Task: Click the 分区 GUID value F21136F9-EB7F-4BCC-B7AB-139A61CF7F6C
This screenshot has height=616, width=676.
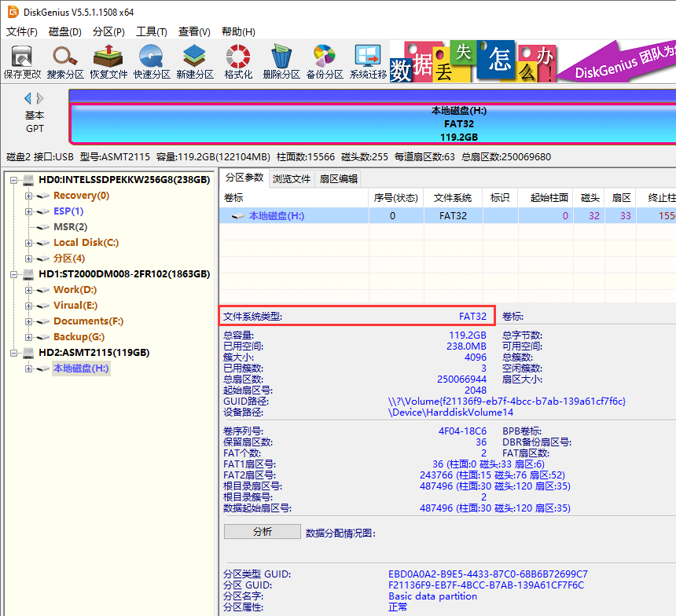Action: tap(486, 585)
